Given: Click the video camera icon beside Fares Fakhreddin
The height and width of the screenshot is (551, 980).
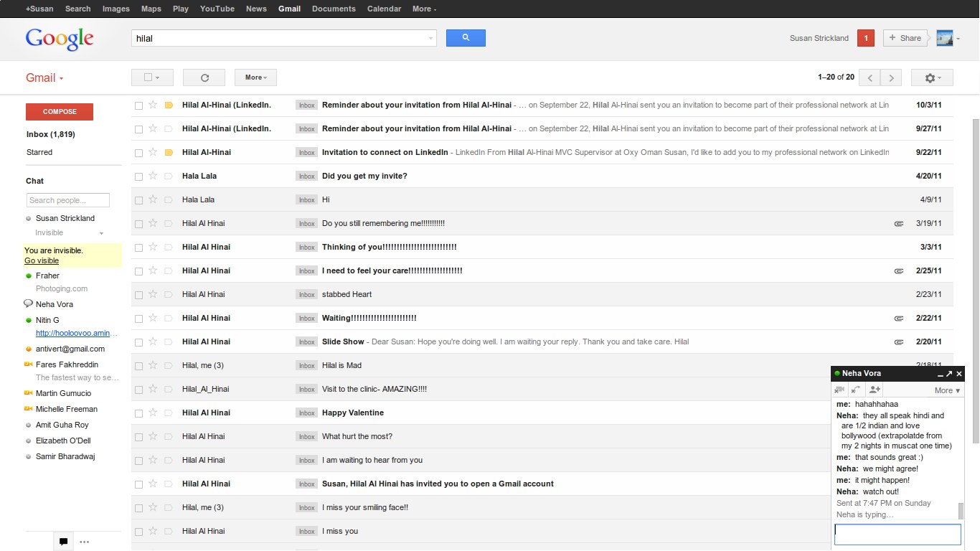Looking at the screenshot, I should [28, 364].
